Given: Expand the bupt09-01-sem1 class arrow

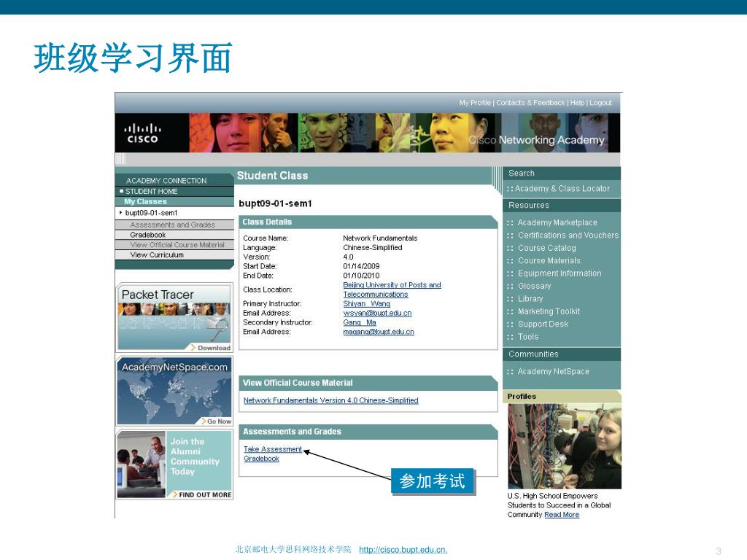Looking at the screenshot, I should pyautogui.click(x=120, y=212).
